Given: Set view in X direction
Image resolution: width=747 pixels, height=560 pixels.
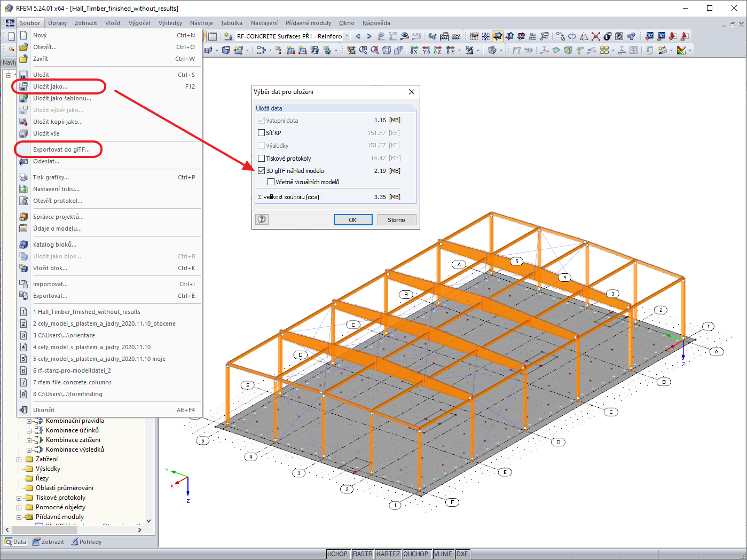Looking at the screenshot, I should [x=414, y=50].
